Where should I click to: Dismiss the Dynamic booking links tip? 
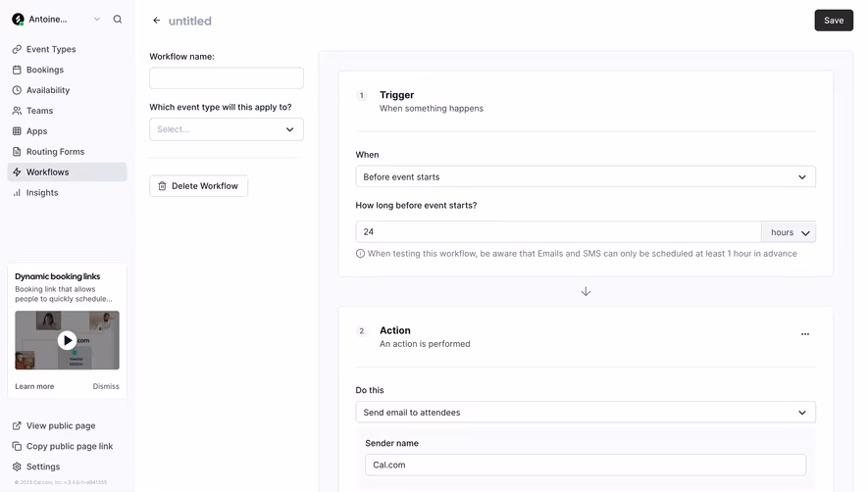click(x=106, y=386)
